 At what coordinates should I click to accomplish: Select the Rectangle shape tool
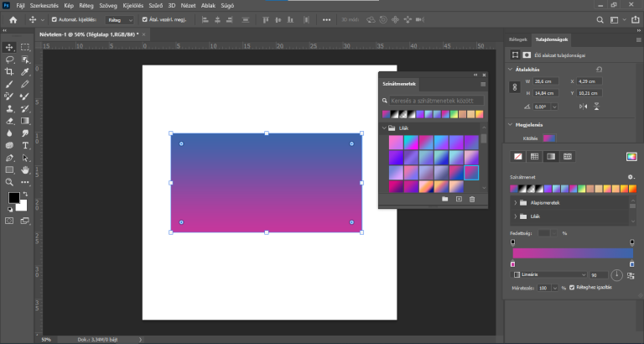(x=9, y=169)
